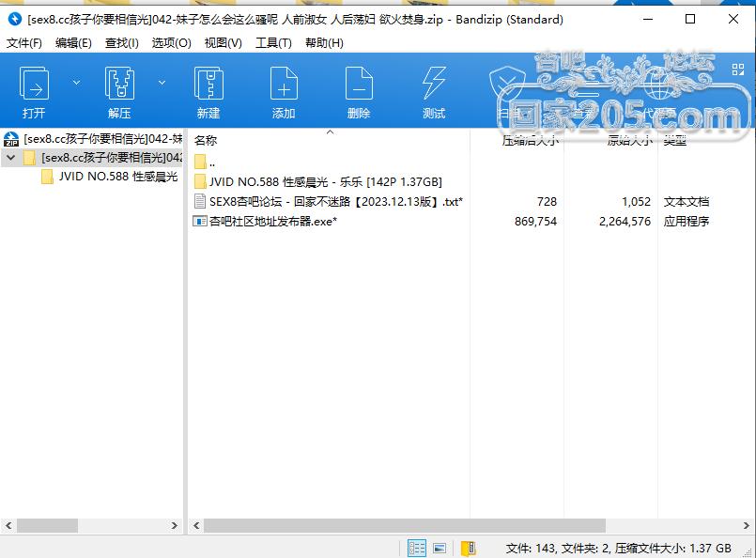
Task: Switch to details list view in the status bar
Action: pos(417,549)
